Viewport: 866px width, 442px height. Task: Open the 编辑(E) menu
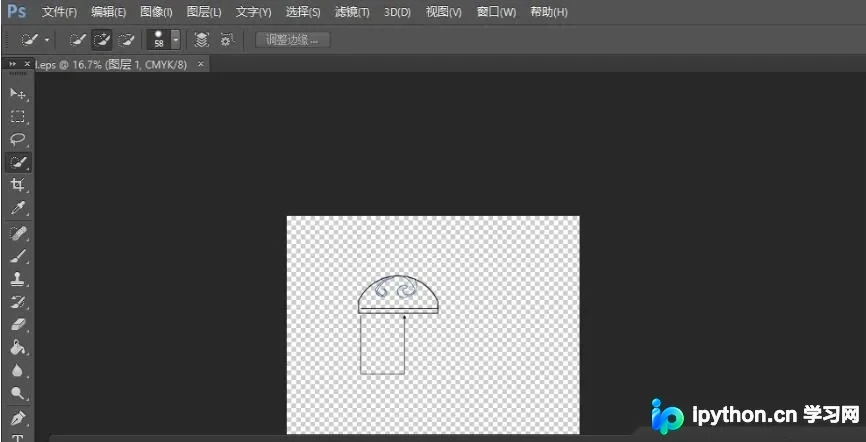pos(109,12)
